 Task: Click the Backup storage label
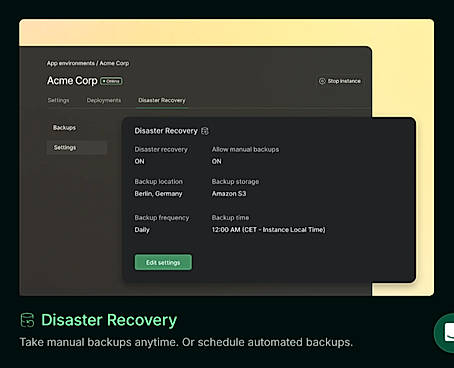pos(235,182)
